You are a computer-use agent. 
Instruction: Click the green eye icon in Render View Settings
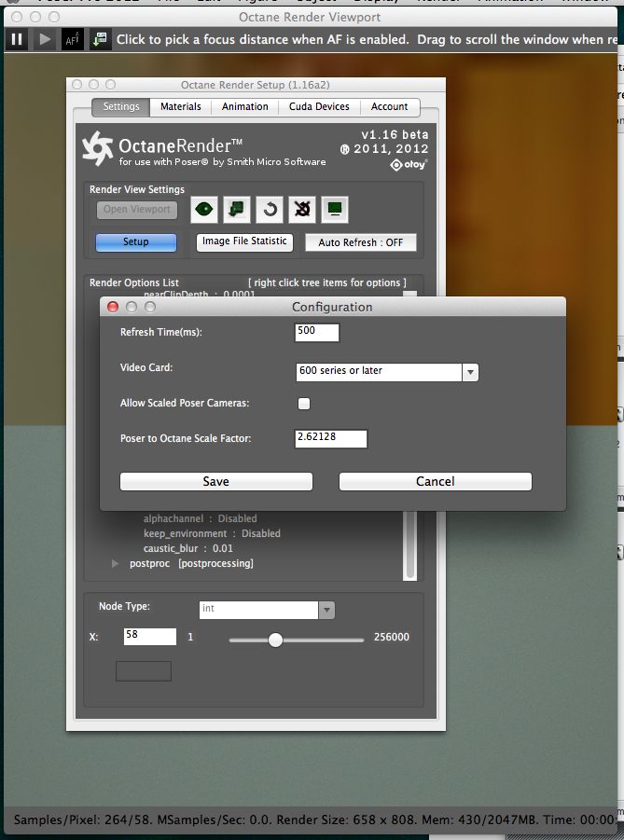(x=204, y=209)
